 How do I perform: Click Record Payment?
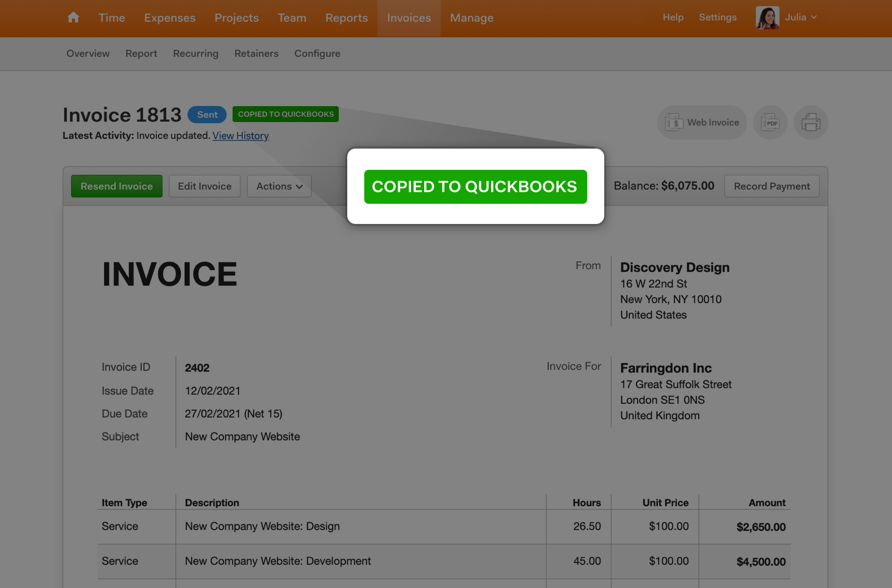[771, 186]
